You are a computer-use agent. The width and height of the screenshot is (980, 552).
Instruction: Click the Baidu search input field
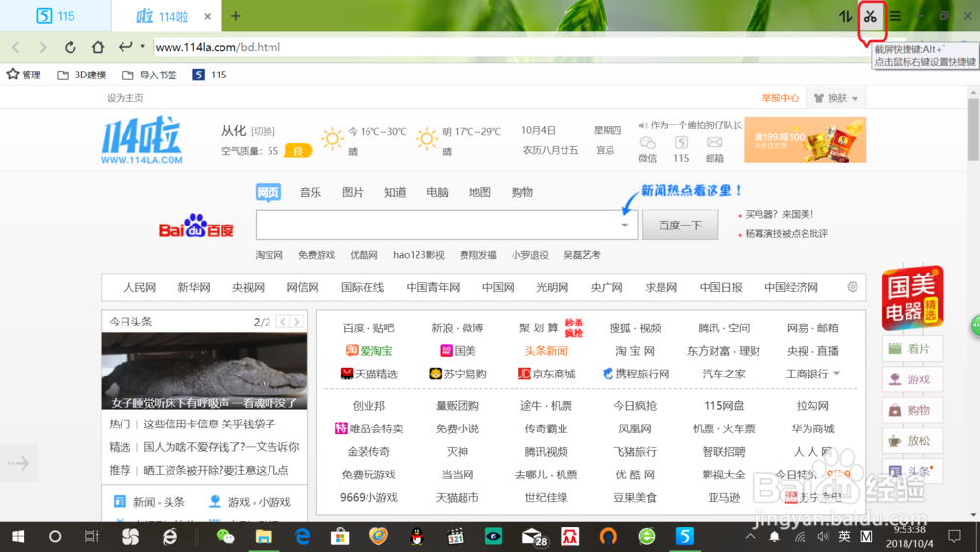coord(446,226)
